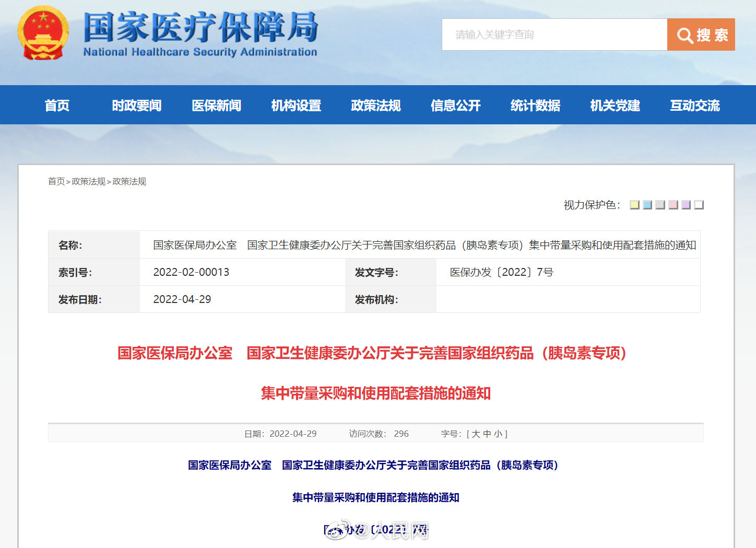
Task: Go to 时政要闻 in the navigation bar
Action: tap(137, 105)
